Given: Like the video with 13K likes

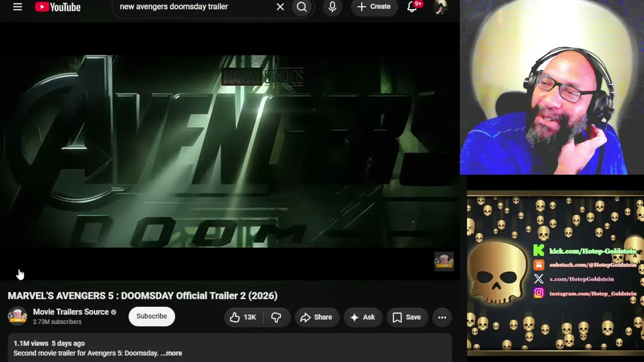Looking at the screenshot, I should point(244,317).
